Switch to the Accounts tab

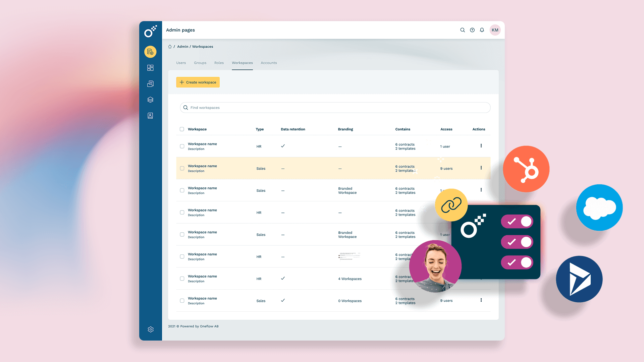pos(269,63)
